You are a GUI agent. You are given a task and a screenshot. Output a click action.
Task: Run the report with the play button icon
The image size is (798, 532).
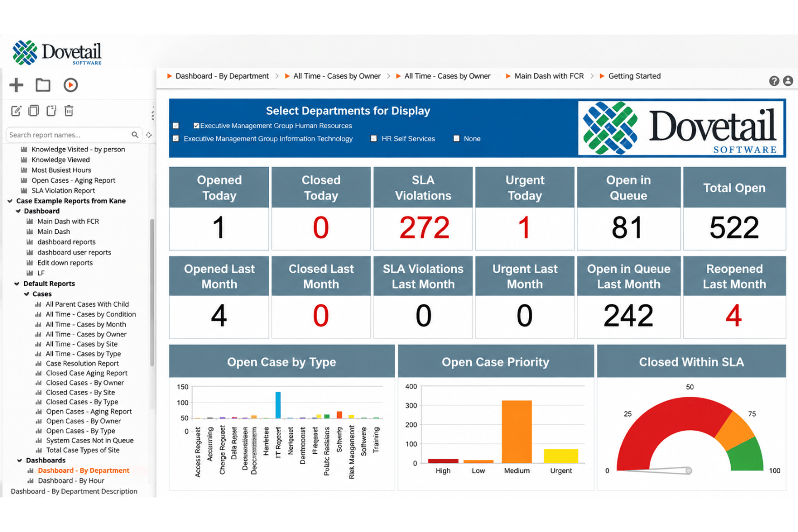[x=71, y=85]
